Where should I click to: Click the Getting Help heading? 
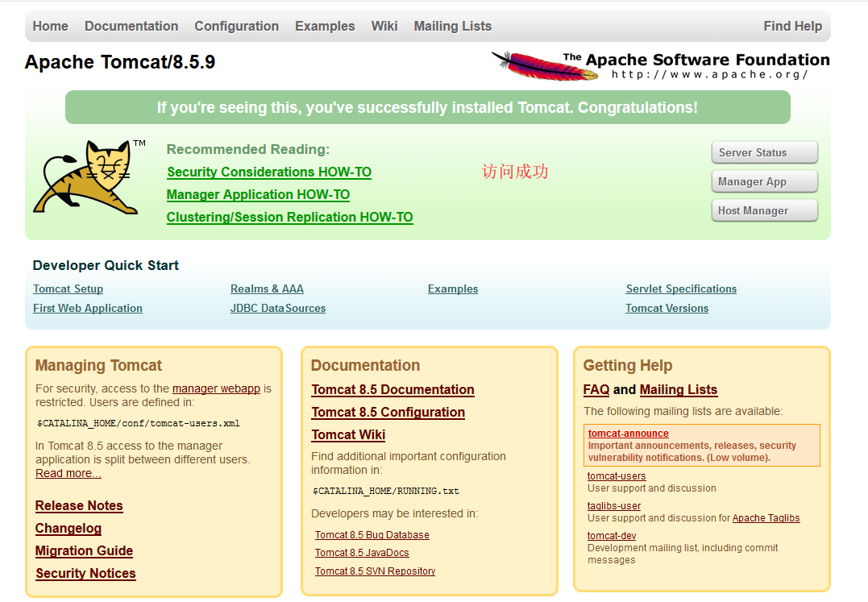[628, 365]
